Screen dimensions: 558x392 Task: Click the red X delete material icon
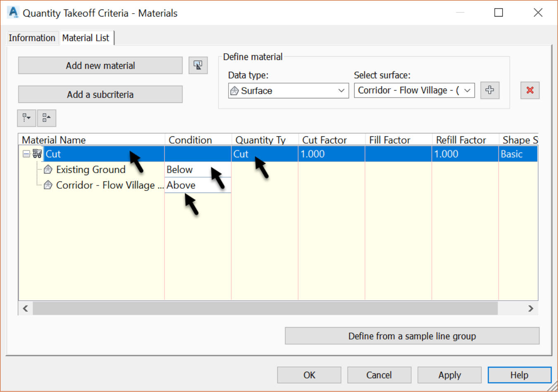(530, 90)
